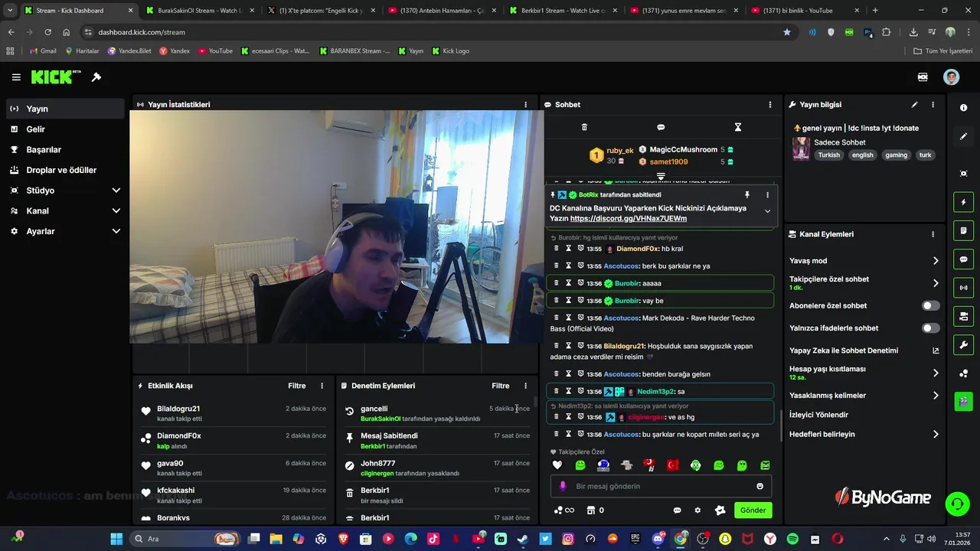Screen dimensions: 980x551
Task: Open the pinned message three-dot menu
Action: pos(767,195)
